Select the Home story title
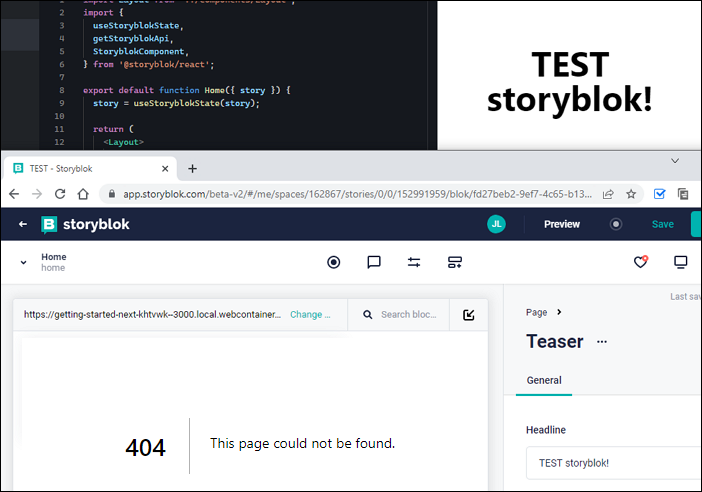 click(54, 257)
